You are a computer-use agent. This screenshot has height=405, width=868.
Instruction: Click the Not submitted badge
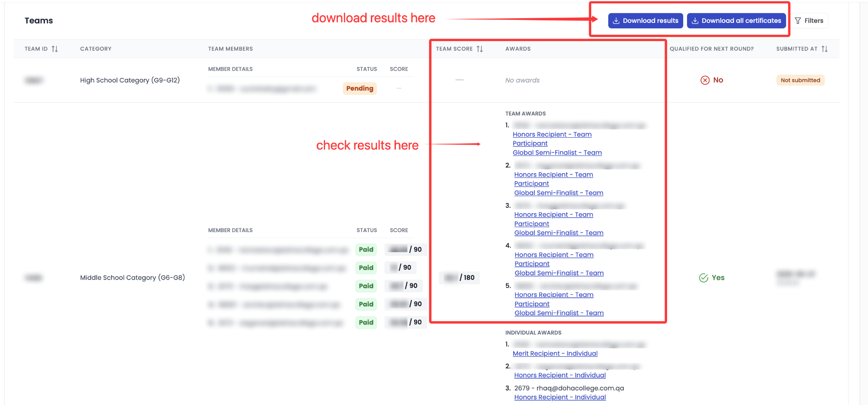pyautogui.click(x=800, y=80)
